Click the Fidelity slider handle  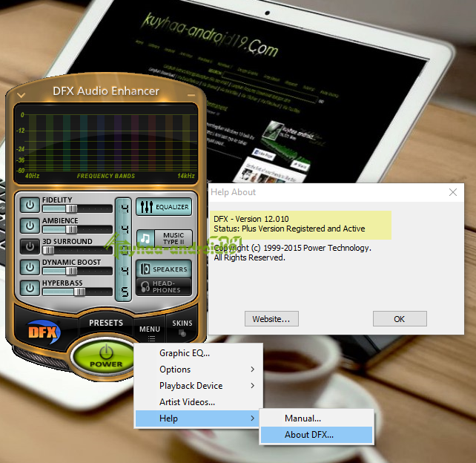[x=71, y=208]
